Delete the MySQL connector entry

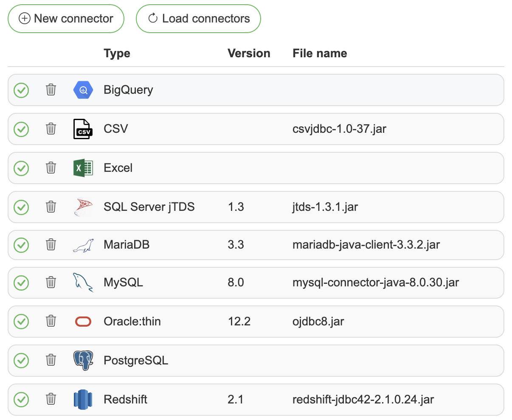pos(51,283)
